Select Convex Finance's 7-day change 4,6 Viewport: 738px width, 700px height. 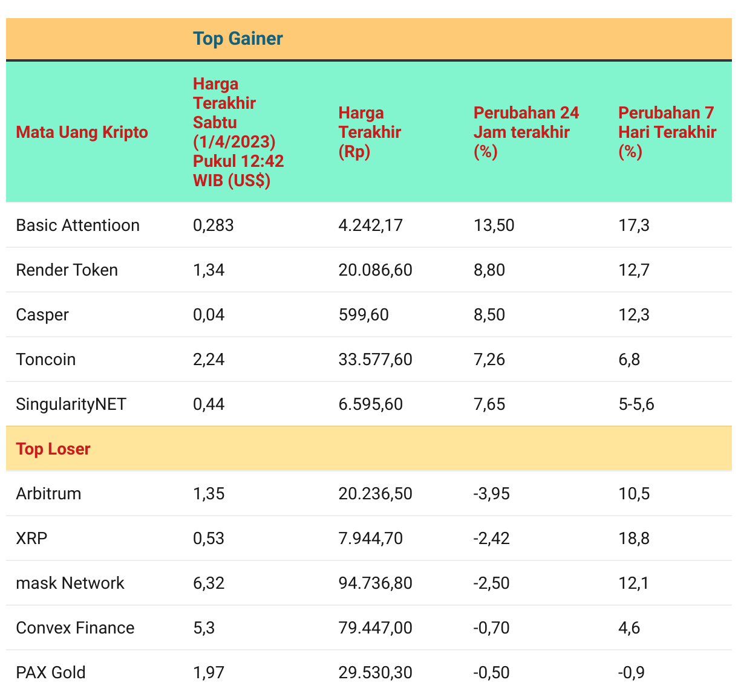(629, 628)
